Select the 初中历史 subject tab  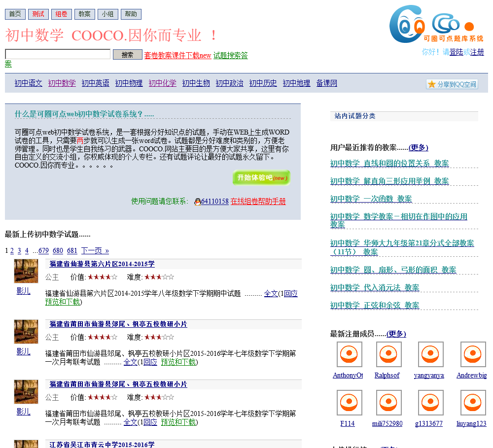click(263, 83)
